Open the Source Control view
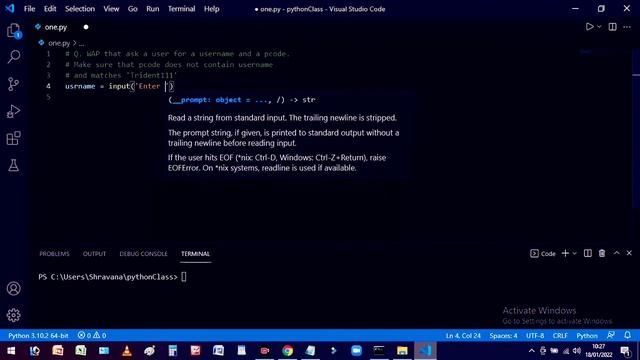The height and width of the screenshot is (360, 640). (13, 84)
